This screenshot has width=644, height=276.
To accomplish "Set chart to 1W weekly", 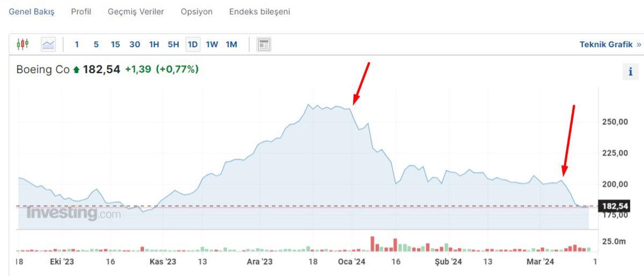I will point(212,44).
